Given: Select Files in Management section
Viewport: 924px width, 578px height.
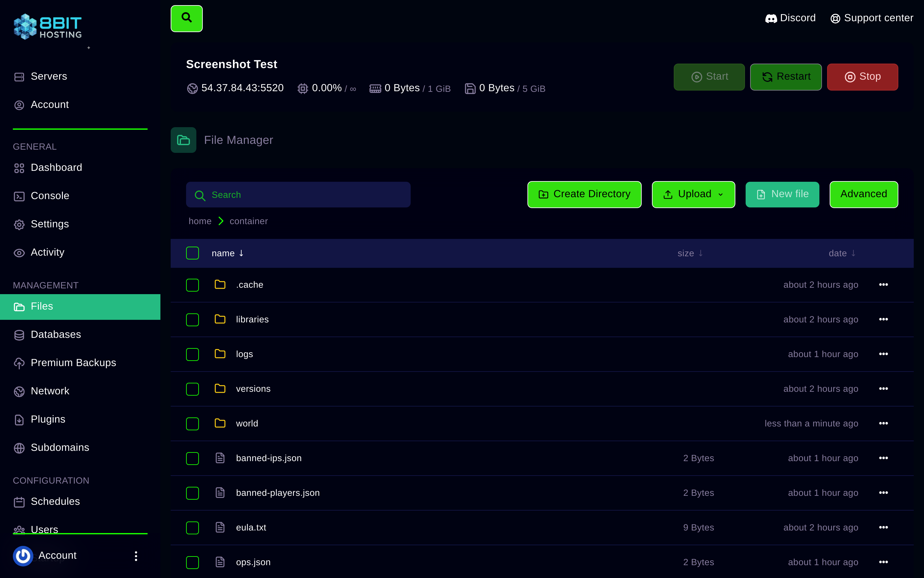Looking at the screenshot, I should coord(80,307).
